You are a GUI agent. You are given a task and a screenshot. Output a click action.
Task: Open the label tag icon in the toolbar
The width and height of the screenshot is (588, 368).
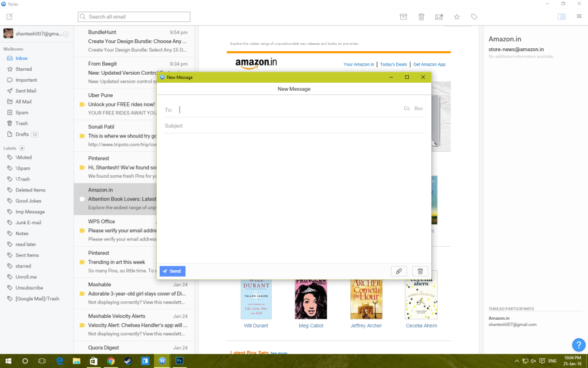click(474, 17)
